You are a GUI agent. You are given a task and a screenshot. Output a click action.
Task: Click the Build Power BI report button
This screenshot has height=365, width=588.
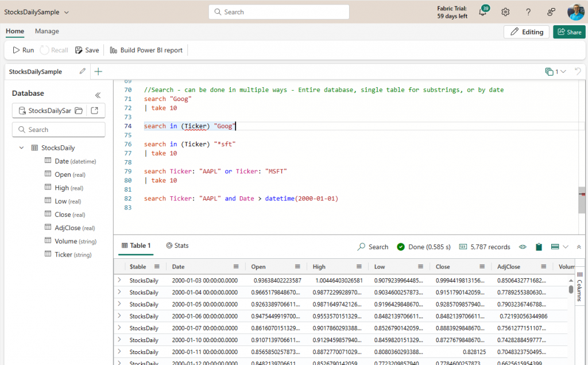point(146,50)
